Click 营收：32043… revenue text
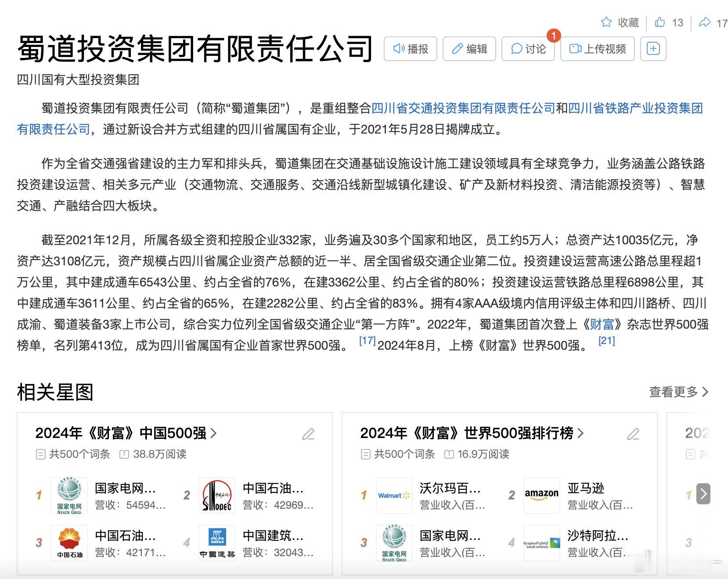Viewport: 728px width, 579px height. 278,553
